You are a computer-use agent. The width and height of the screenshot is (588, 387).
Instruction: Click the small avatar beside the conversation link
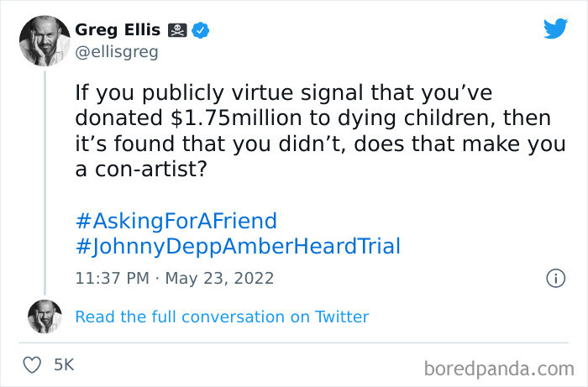[x=45, y=316]
